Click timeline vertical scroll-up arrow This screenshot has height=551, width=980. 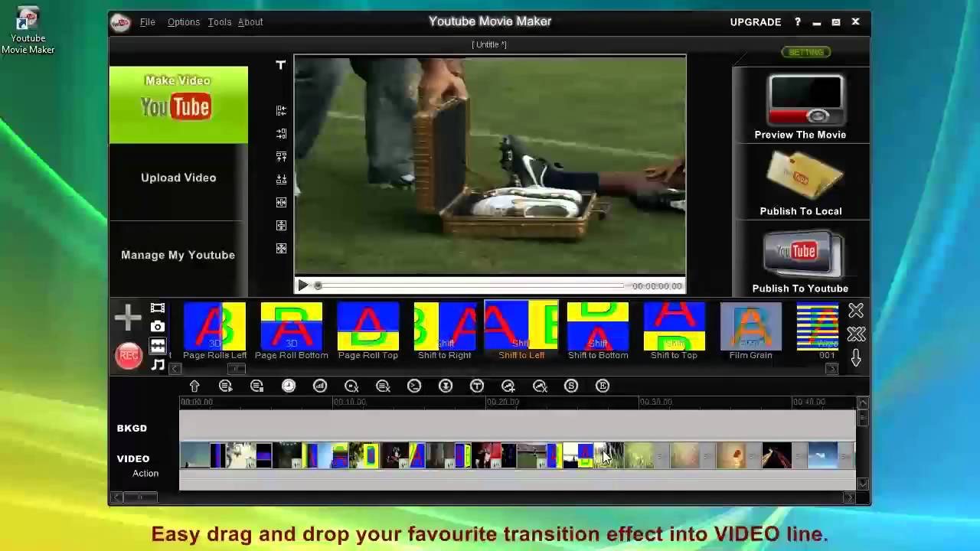click(863, 403)
